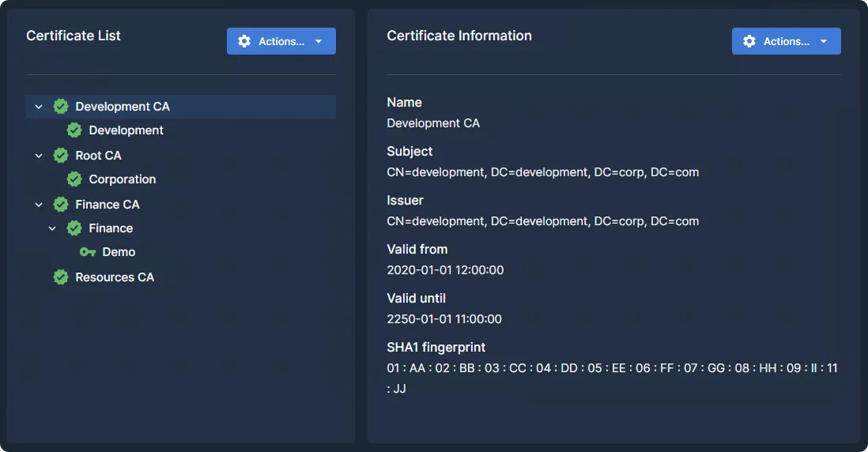Collapse the Root CA tree node
This screenshot has width=868, height=452.
39,156
